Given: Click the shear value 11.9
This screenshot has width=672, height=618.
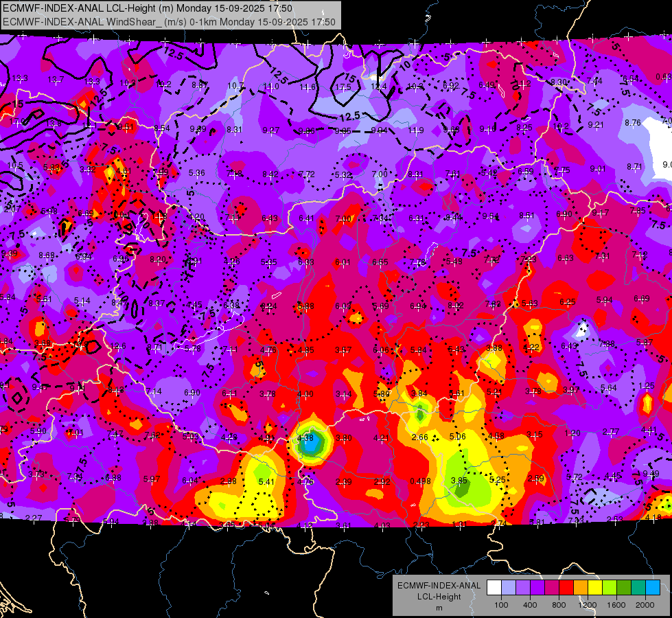Looking at the screenshot, I should coord(416,130).
